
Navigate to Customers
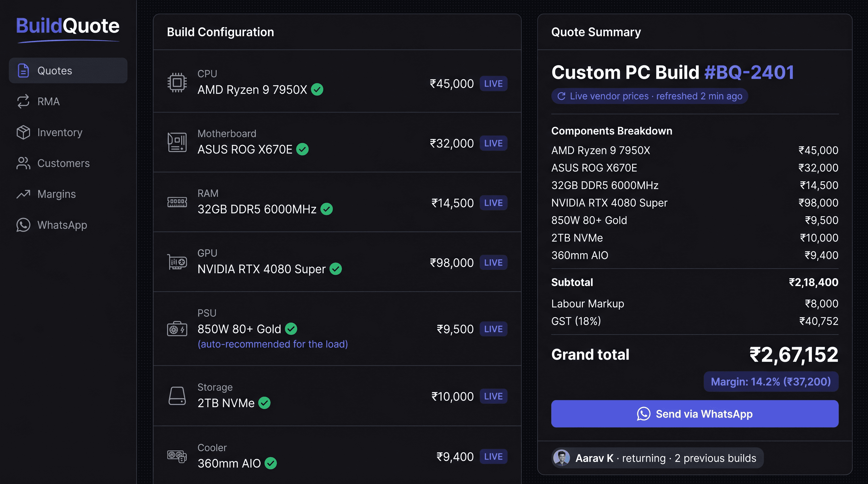pyautogui.click(x=68, y=163)
